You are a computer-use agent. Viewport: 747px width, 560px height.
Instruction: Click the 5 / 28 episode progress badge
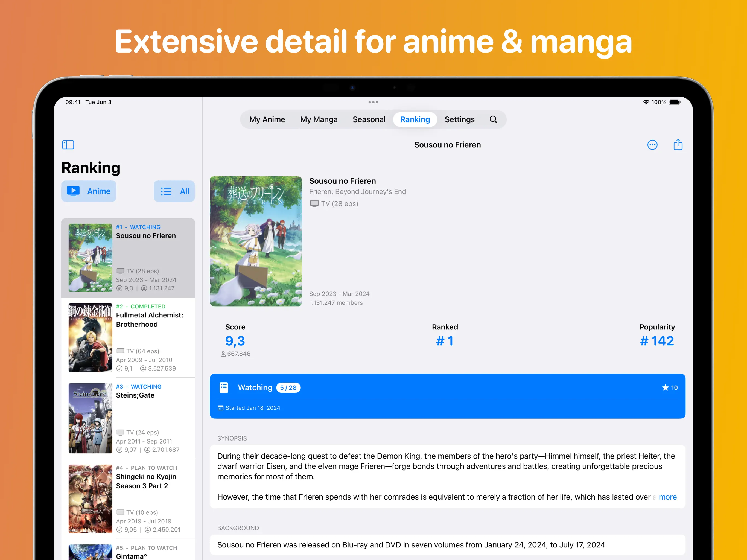tap(288, 388)
